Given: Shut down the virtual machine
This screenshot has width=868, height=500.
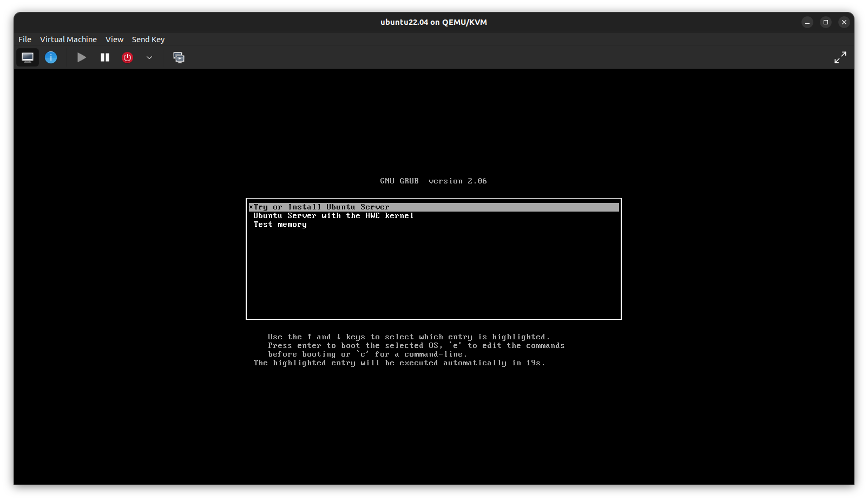Looking at the screenshot, I should pyautogui.click(x=128, y=57).
